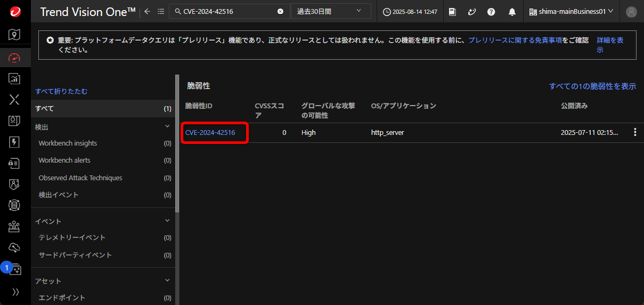The image size is (644, 305).
Task: Open the red gauge dashboard sidebar icon
Action: (15, 58)
